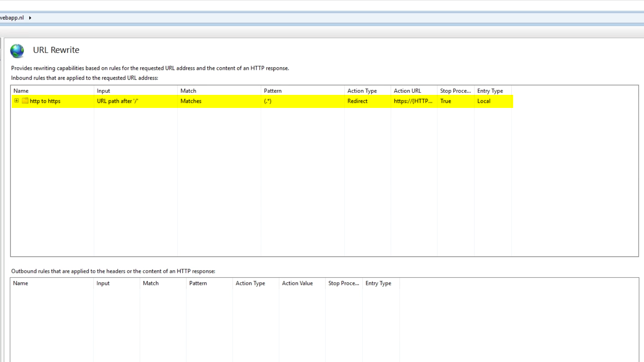Click webapp.nl in the breadcrumb path
This screenshot has width=644, height=362.
pos(12,18)
